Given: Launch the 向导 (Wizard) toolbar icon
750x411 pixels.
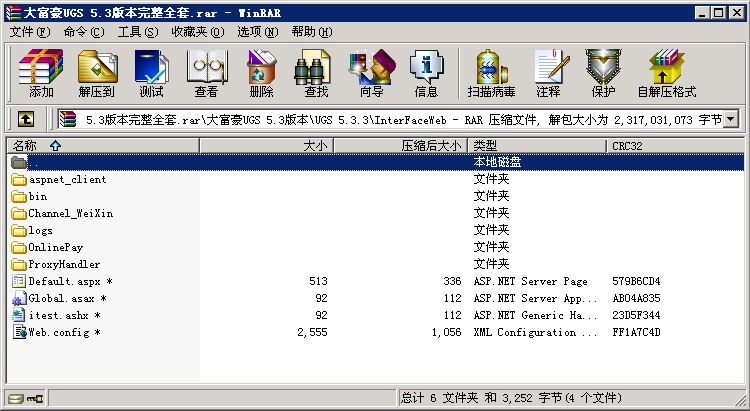Looking at the screenshot, I should pos(371,73).
